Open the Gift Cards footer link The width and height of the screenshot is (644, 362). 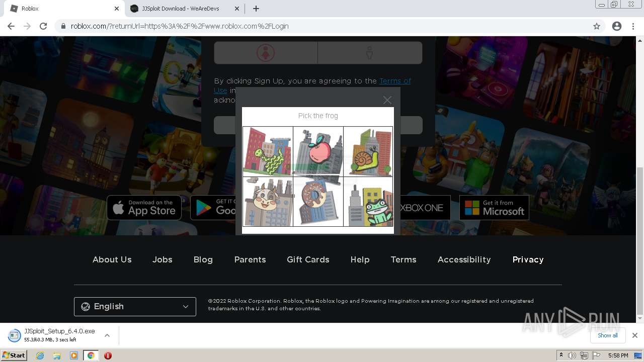308,259
